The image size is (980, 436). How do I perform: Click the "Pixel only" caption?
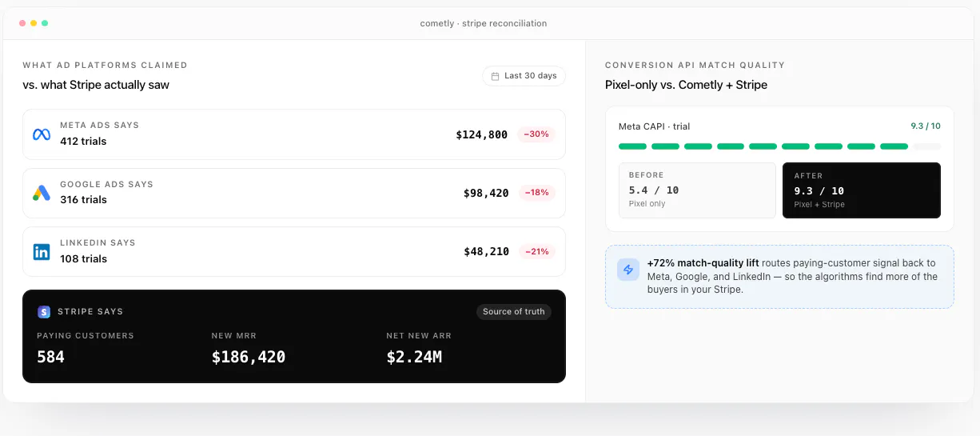click(x=647, y=204)
